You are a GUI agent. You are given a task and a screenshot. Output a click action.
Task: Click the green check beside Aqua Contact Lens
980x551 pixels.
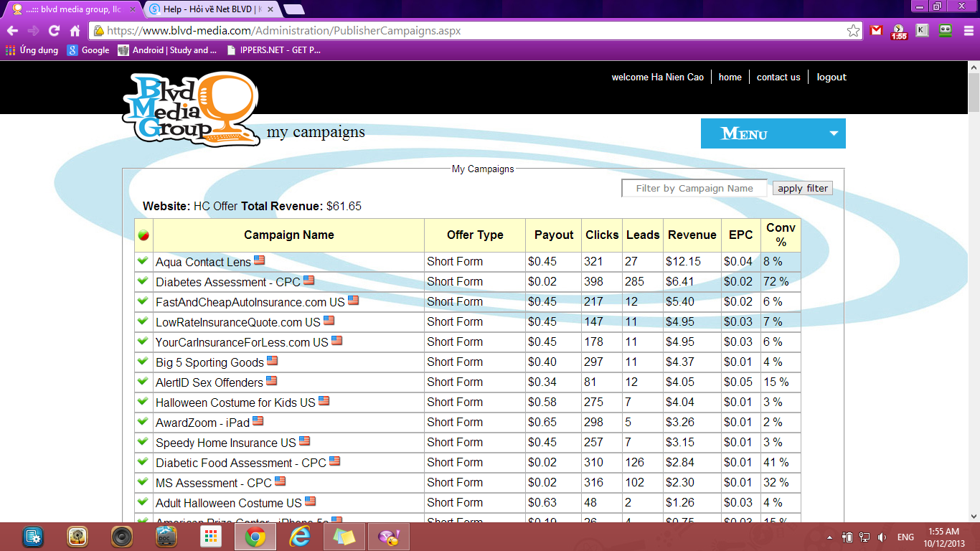point(143,260)
